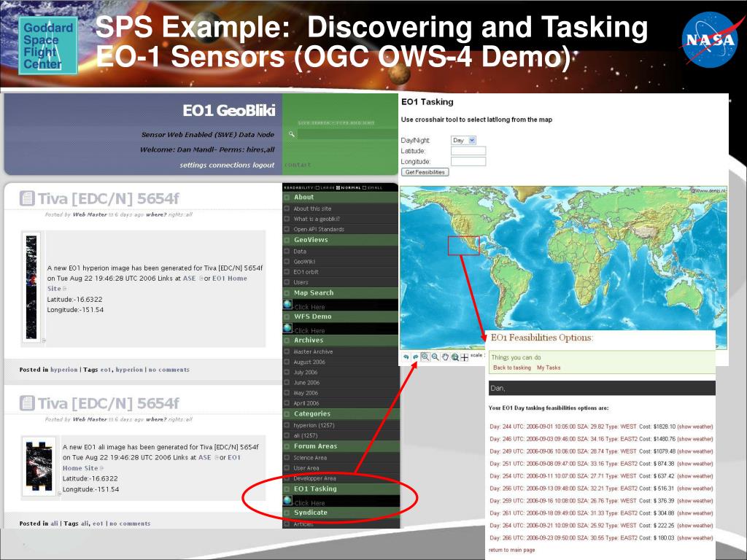Collapse the Categories section header
Viewport: 747px width, 560px height.
click(340, 414)
